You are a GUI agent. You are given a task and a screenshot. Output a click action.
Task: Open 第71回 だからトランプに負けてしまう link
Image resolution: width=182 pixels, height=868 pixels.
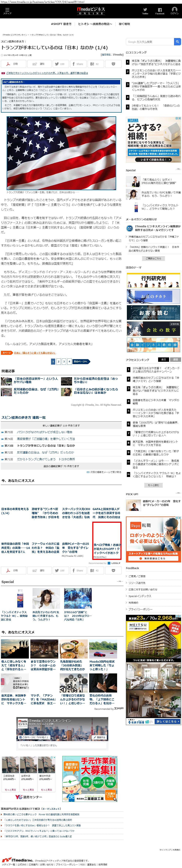click(x=46, y=459)
